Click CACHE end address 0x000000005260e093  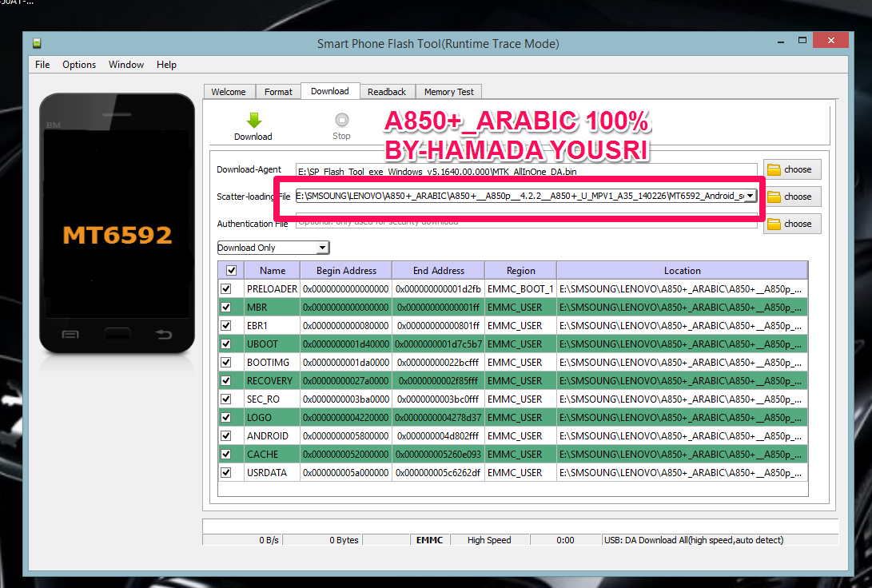pyautogui.click(x=438, y=454)
